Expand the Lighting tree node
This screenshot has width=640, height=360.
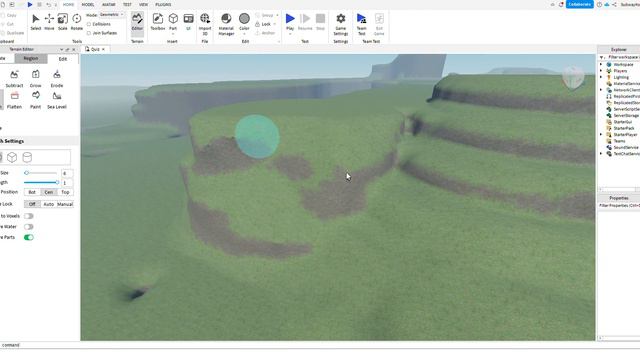click(x=601, y=77)
